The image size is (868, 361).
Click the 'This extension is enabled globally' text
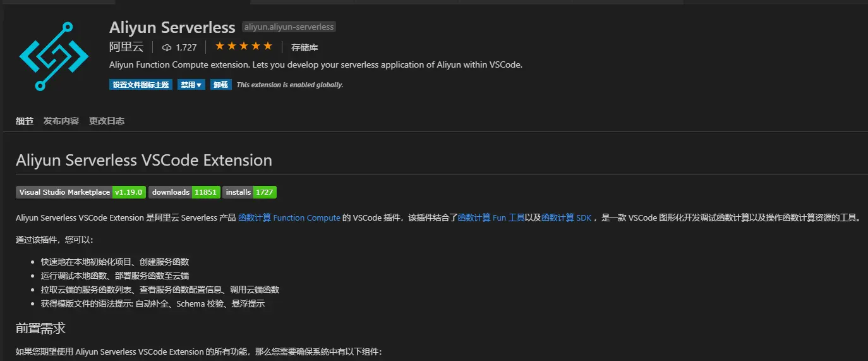click(290, 85)
